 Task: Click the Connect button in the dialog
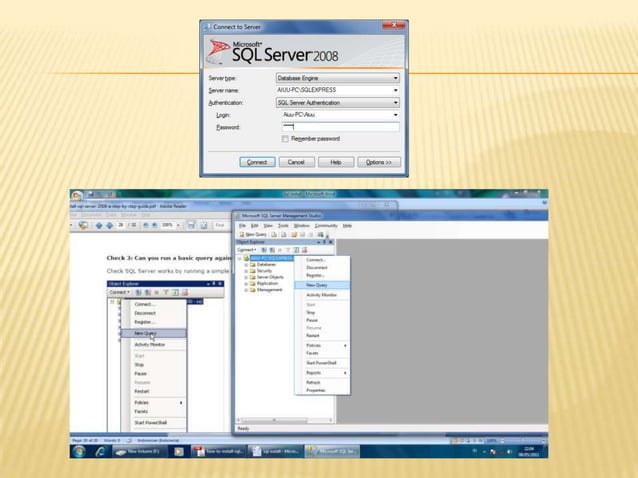257,162
